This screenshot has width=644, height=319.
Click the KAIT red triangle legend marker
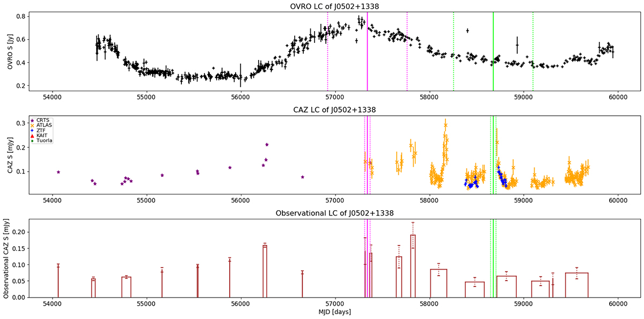click(33, 135)
